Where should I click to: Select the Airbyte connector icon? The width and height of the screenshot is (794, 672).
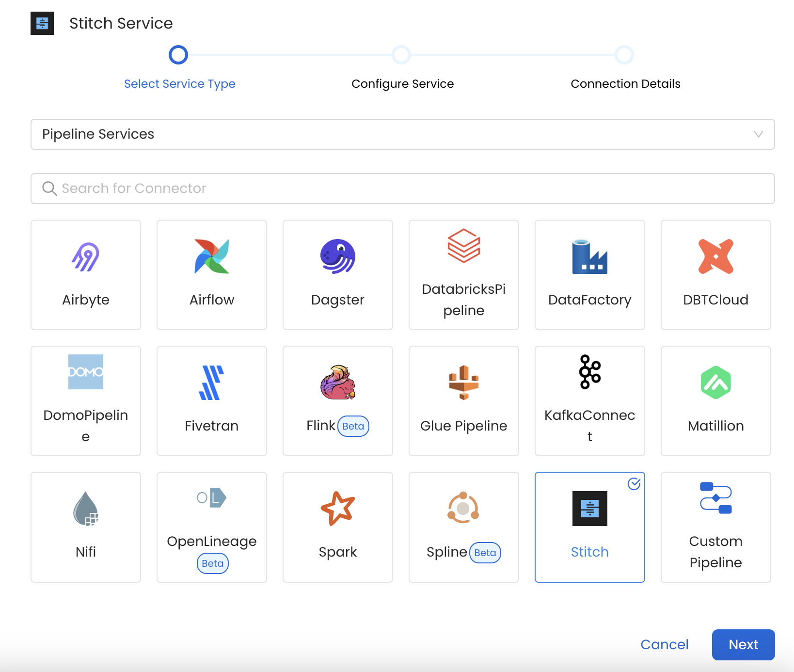tap(86, 256)
